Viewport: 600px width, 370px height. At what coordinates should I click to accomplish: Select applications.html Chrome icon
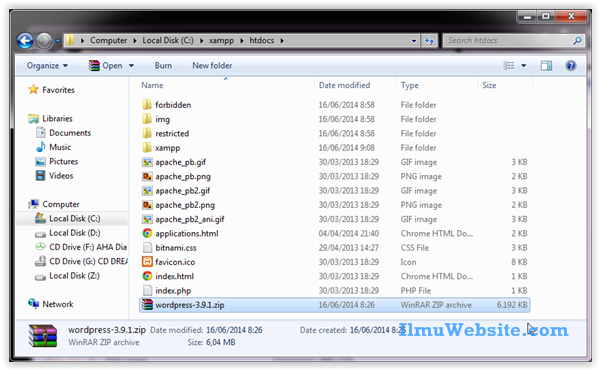tap(147, 233)
